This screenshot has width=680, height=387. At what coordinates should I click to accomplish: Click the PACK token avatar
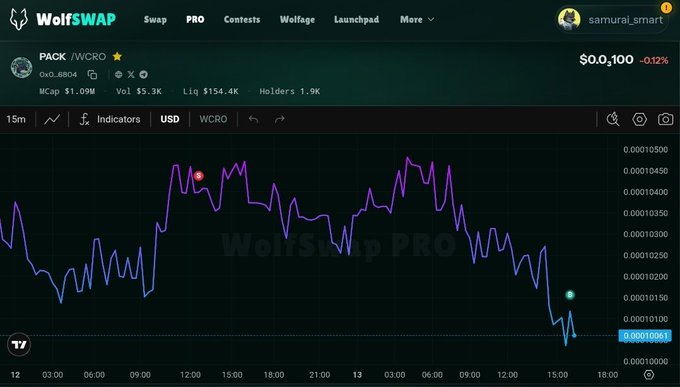pos(21,67)
